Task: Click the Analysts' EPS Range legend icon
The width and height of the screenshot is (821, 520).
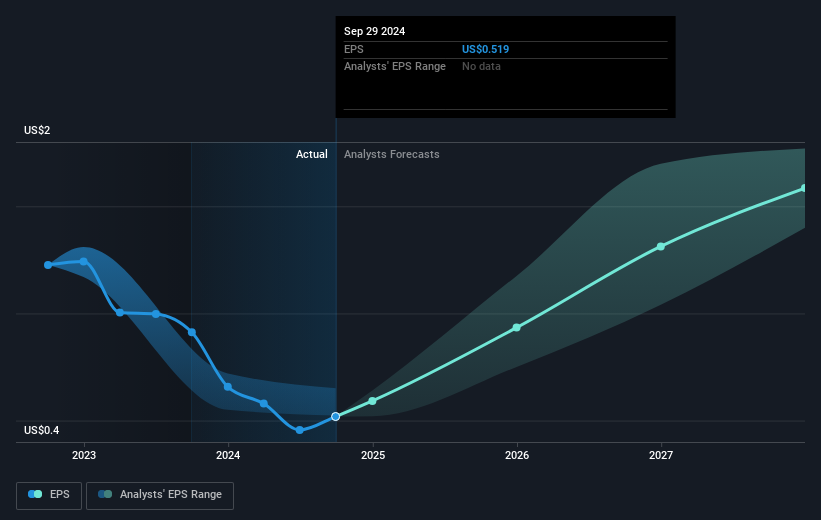Action: 105,494
